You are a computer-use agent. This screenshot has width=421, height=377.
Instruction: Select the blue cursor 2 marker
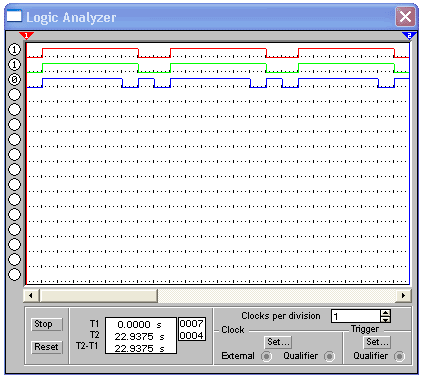point(409,35)
